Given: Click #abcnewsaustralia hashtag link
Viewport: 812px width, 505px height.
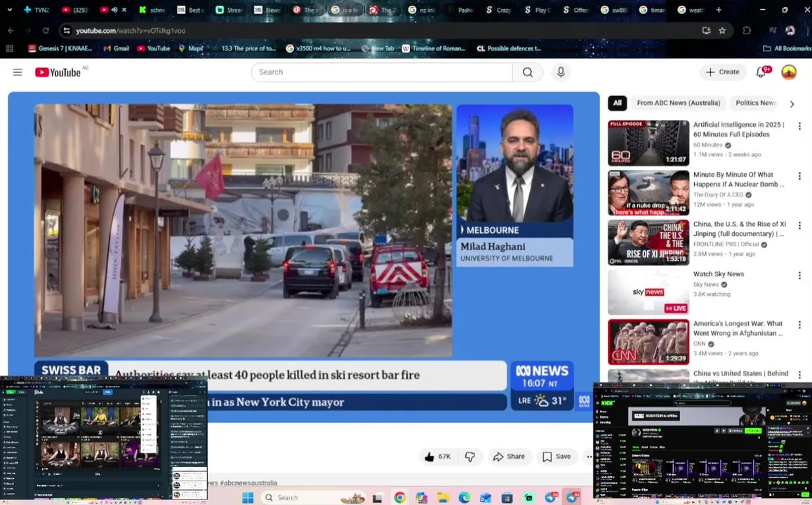Looking at the screenshot, I should click(248, 483).
